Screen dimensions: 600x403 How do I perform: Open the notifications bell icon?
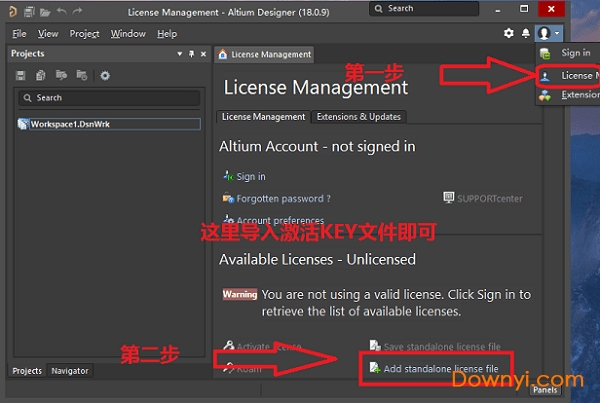coord(526,33)
